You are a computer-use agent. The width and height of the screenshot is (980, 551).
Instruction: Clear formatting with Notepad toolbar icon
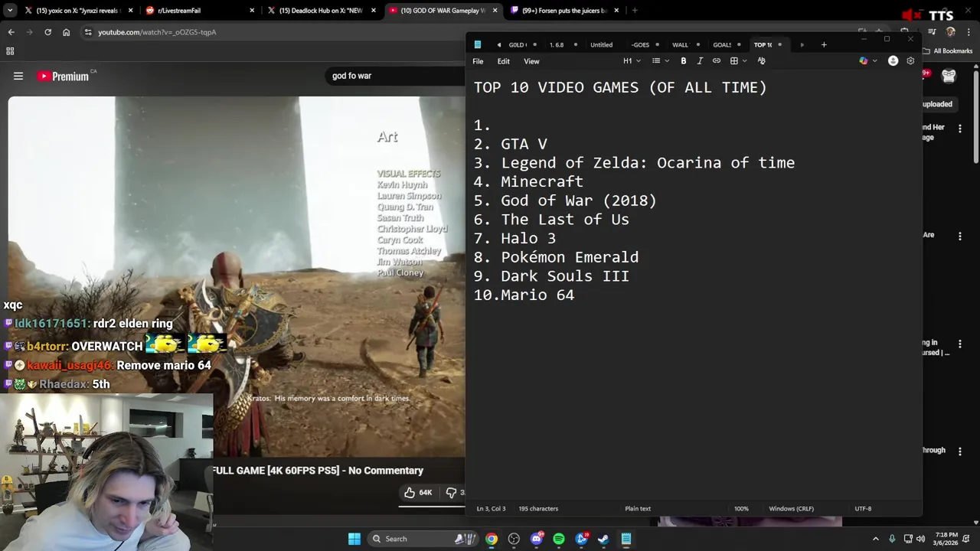(761, 61)
